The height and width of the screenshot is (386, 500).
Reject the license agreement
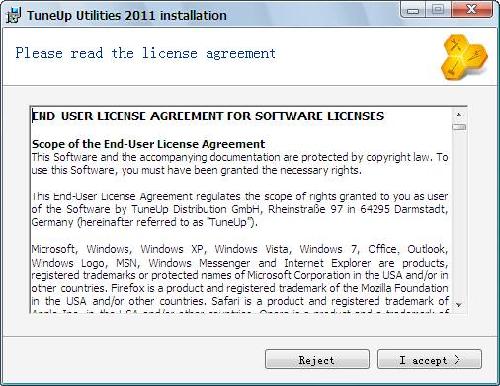[x=317, y=359]
